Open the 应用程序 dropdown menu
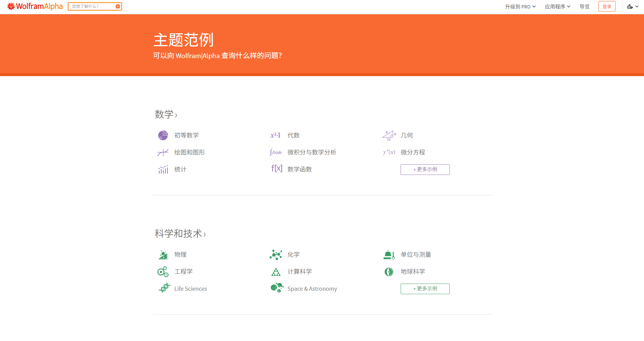 coord(557,6)
